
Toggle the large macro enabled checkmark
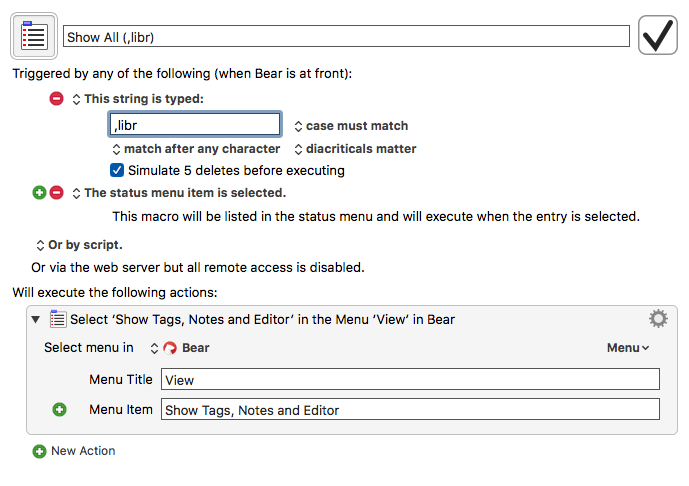pos(657,35)
